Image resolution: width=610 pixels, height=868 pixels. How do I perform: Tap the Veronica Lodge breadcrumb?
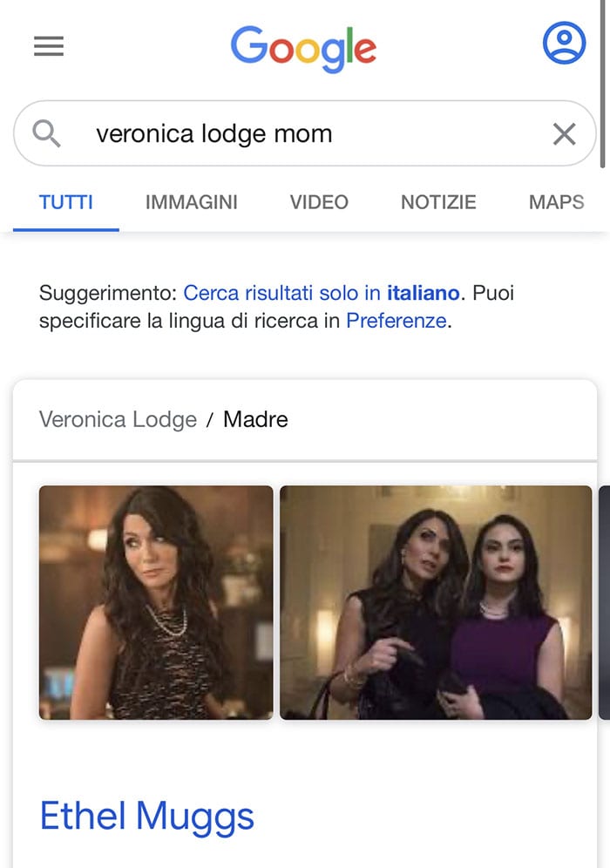(118, 419)
